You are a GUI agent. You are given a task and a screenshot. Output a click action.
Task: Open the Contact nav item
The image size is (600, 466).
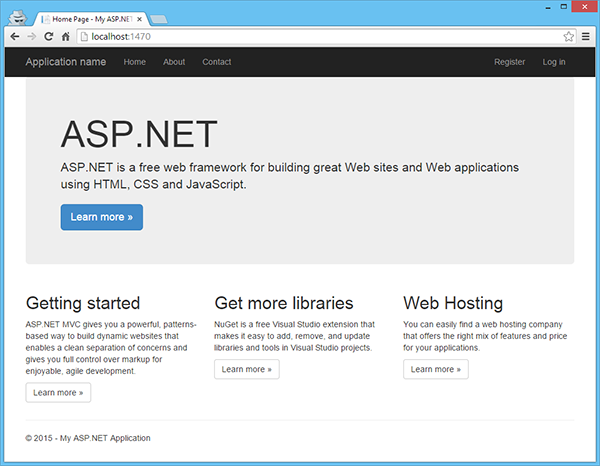click(x=217, y=62)
